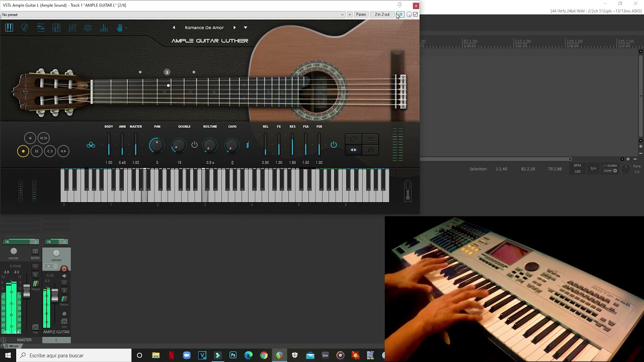Toggle the Master MONO button
644x362 pixels.
pos(35,252)
